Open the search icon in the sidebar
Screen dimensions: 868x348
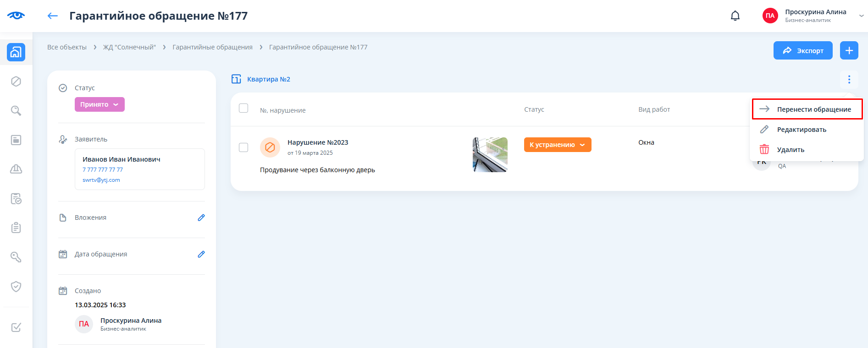point(16,111)
